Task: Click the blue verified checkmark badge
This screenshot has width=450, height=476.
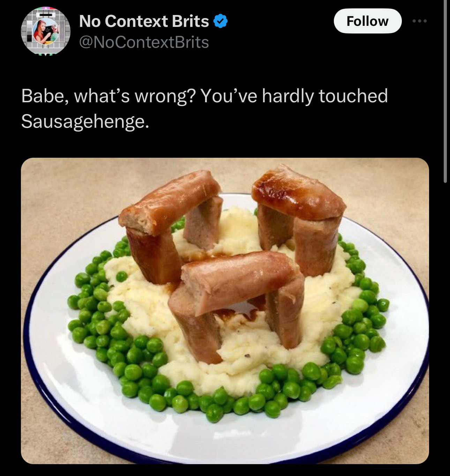Action: click(220, 21)
